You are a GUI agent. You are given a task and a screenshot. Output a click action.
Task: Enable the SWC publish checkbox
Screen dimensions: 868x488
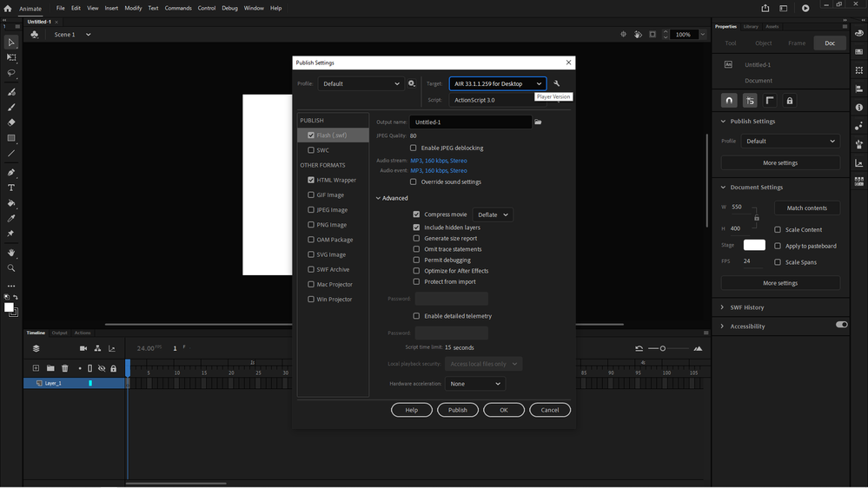pos(311,150)
